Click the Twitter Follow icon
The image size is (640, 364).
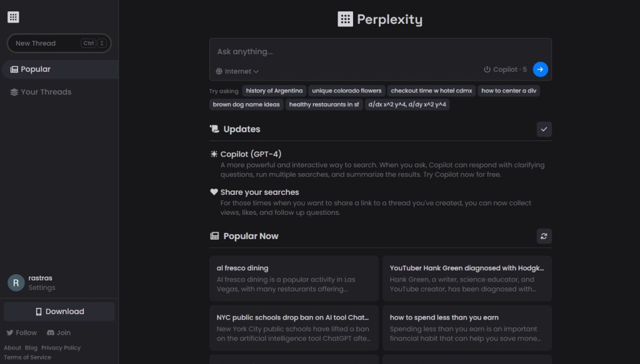pyautogui.click(x=10, y=333)
